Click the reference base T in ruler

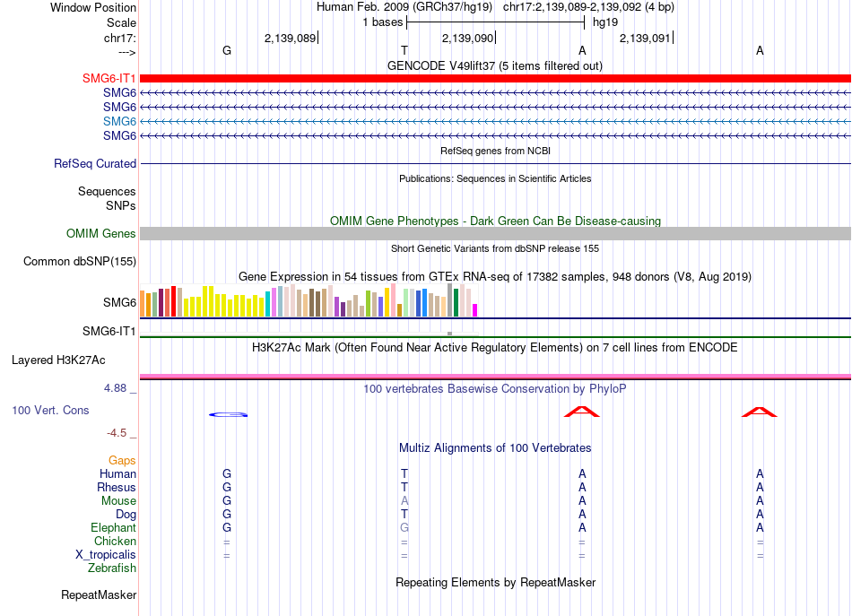pos(404,50)
